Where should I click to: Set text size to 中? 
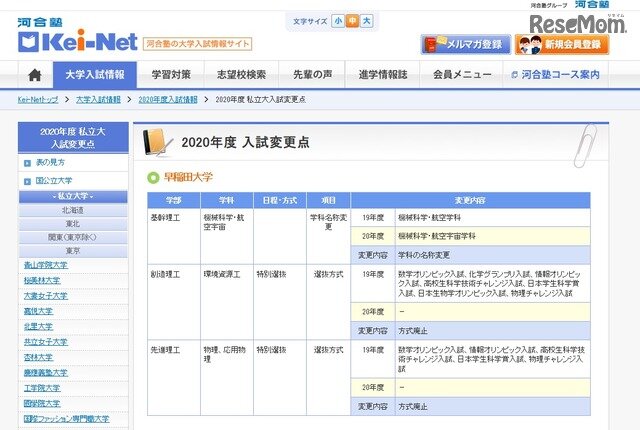[352, 21]
